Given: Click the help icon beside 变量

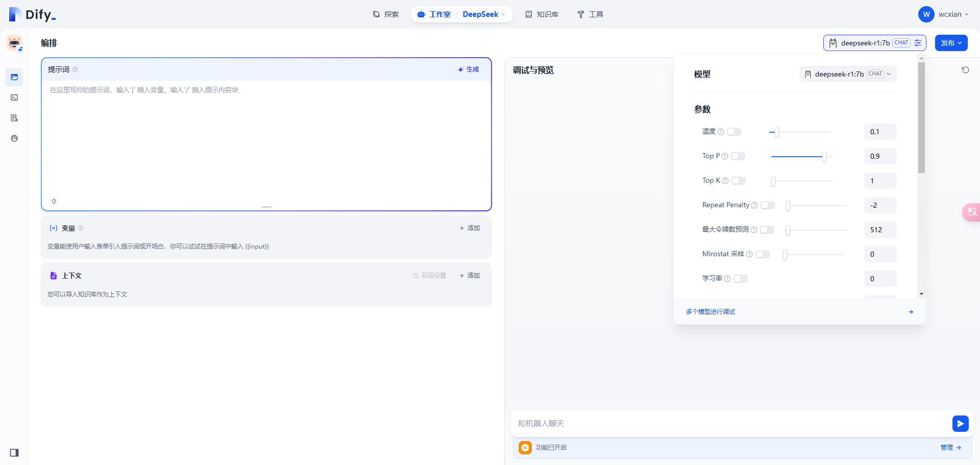Looking at the screenshot, I should [x=81, y=228].
